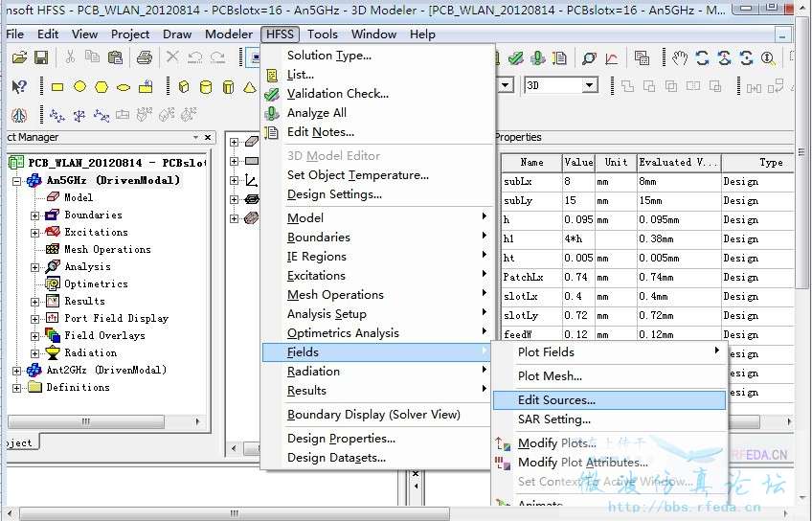The height and width of the screenshot is (521, 812).
Task: Click the h1 value 4*h cell
Action: coord(578,239)
